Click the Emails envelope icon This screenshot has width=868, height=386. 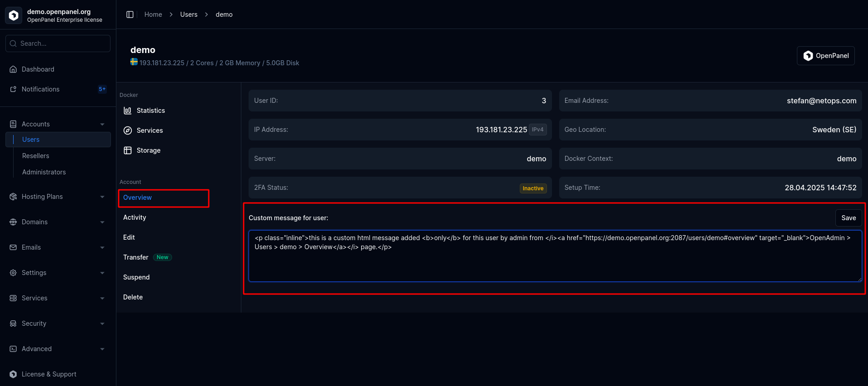(x=13, y=247)
